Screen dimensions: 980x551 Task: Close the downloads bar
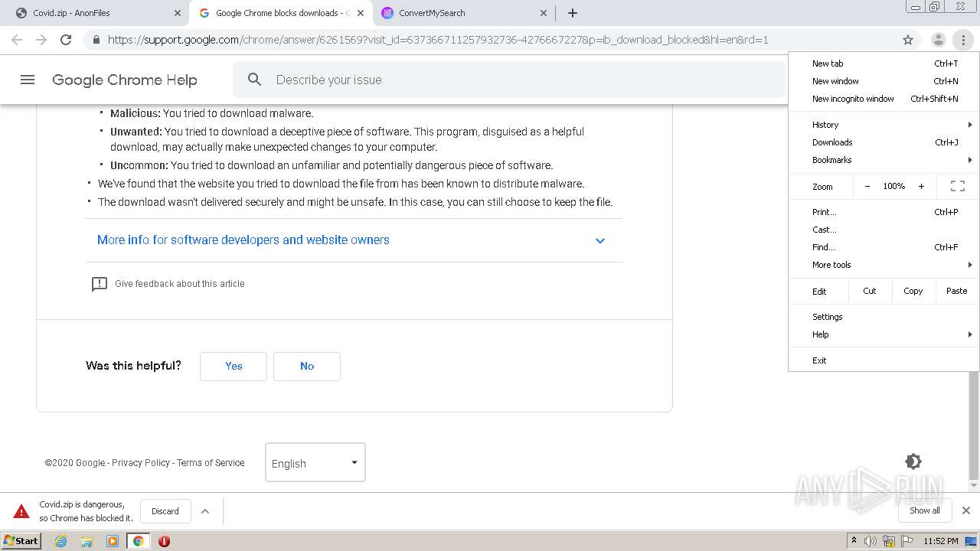coord(966,510)
